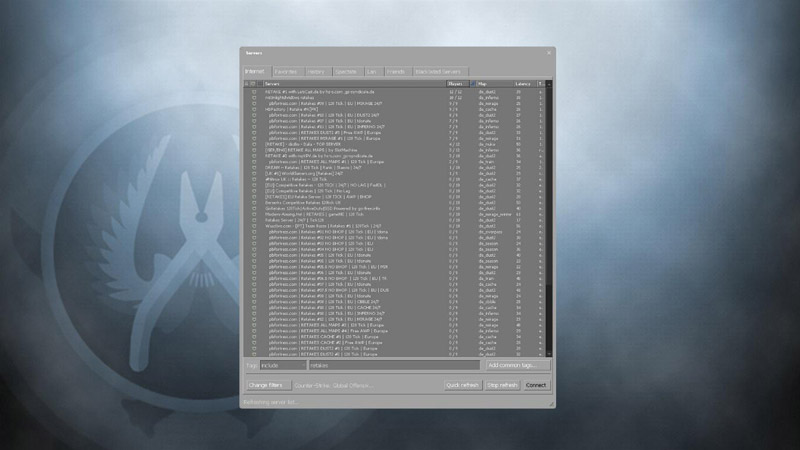Close the Servers dialog with the X
The height and width of the screenshot is (450, 800).
tap(549, 53)
